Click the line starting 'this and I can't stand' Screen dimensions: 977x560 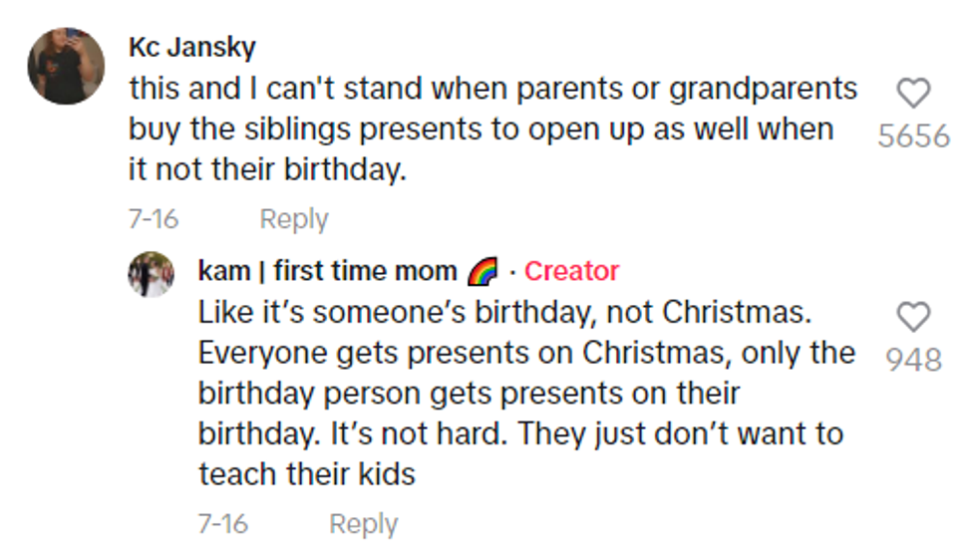click(x=492, y=89)
